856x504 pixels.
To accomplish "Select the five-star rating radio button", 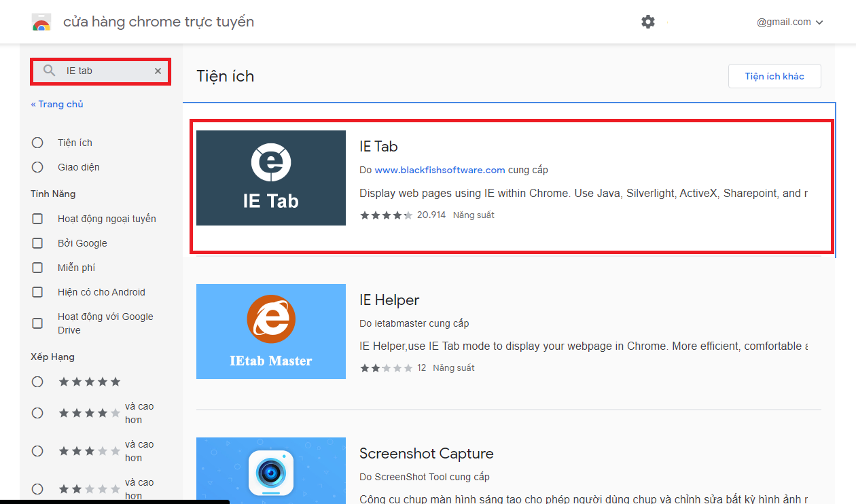I will coord(37,382).
